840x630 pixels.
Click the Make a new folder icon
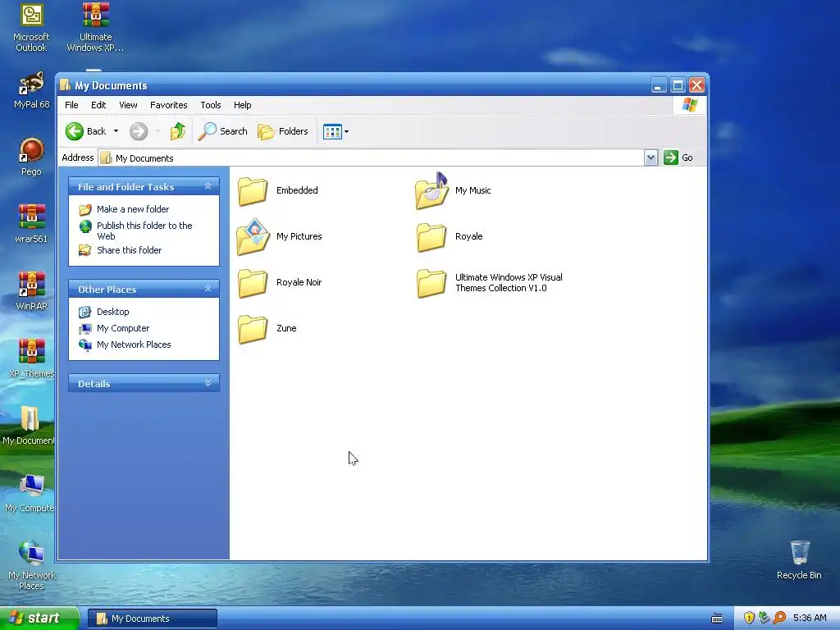click(x=85, y=209)
